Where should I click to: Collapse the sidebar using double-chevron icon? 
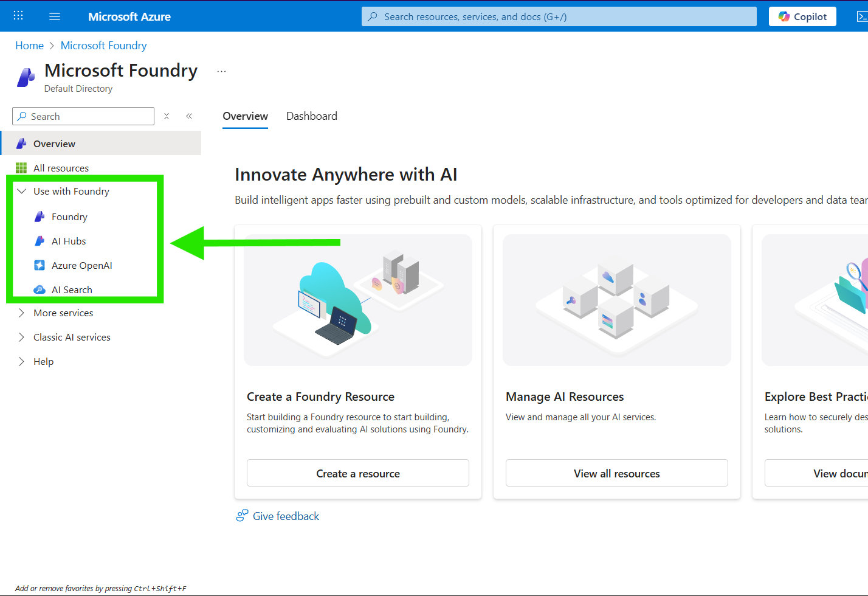[189, 116]
